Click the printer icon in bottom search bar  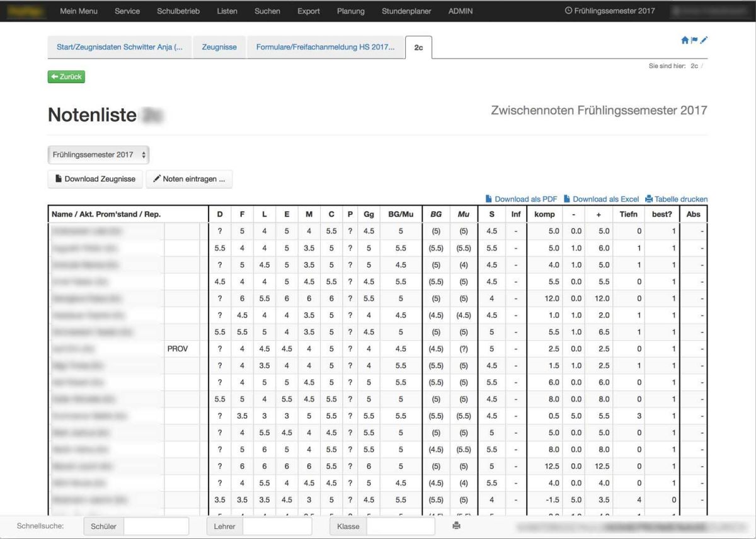click(x=457, y=526)
